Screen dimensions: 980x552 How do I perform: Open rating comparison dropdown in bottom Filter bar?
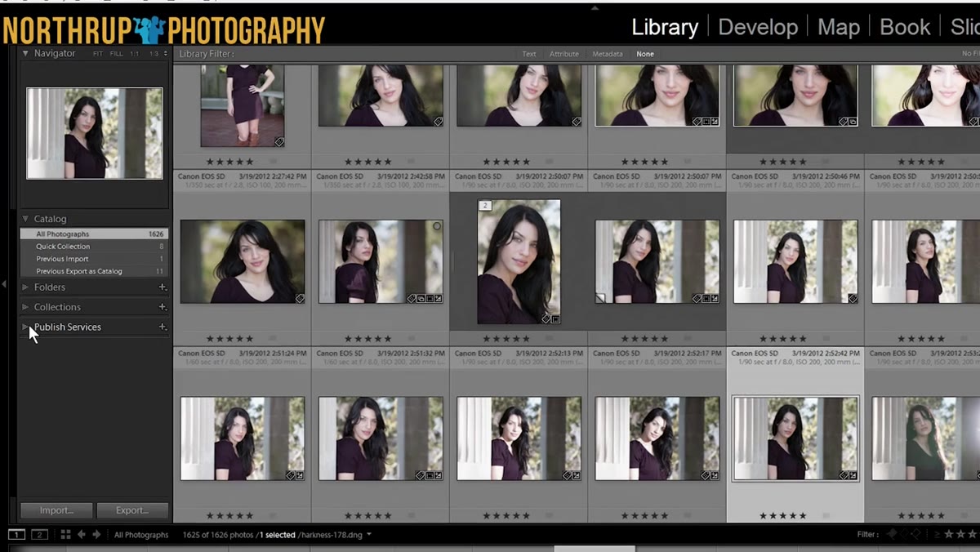938,535
